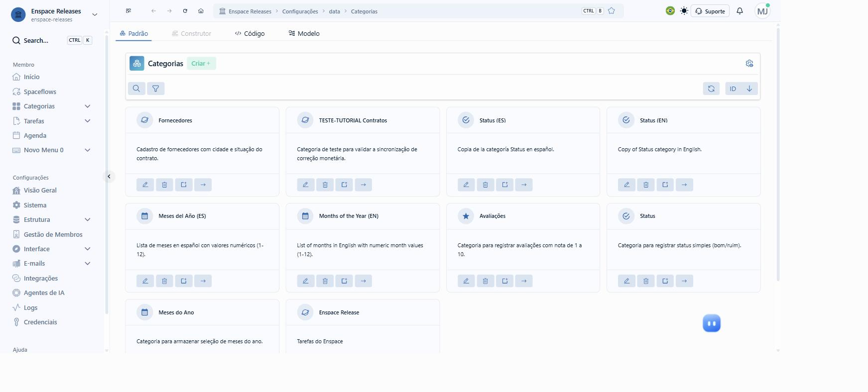
Task: Expand the Estrutura section
Action: [88, 220]
